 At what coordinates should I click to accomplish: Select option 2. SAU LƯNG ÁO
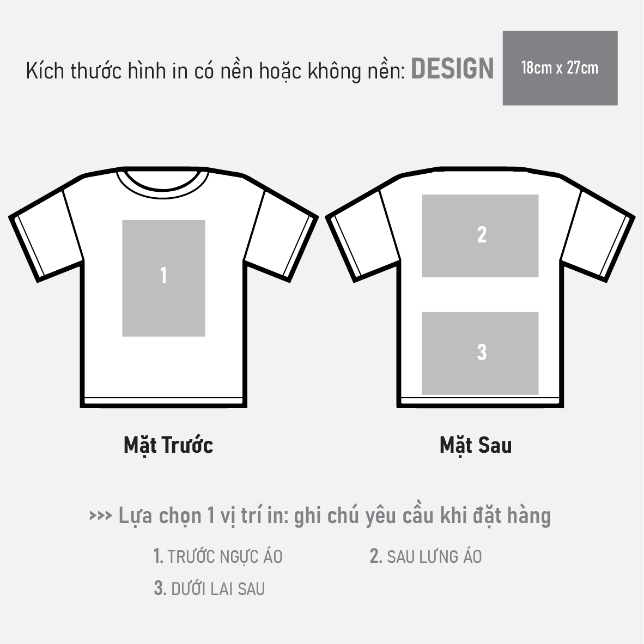coord(426,557)
